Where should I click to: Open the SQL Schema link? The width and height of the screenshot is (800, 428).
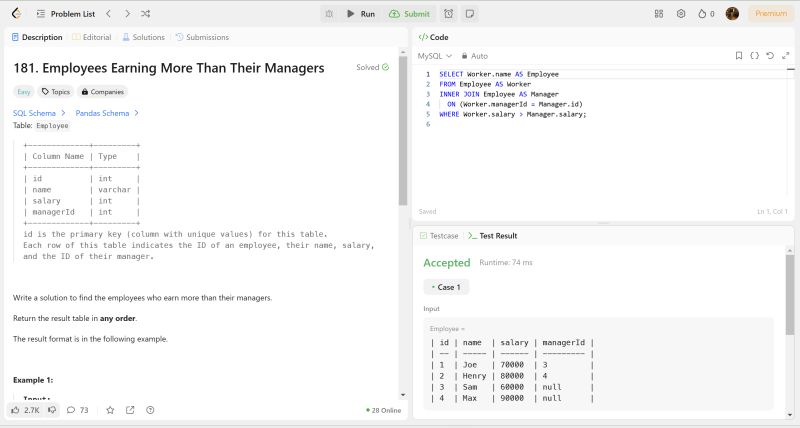(x=39, y=113)
